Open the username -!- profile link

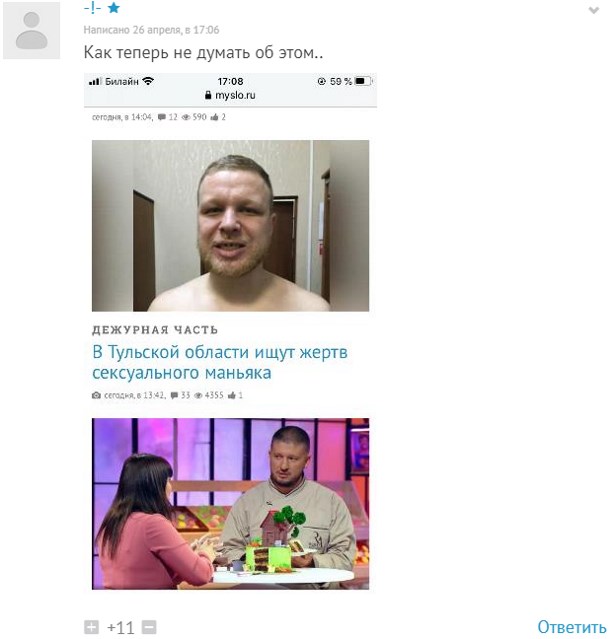(x=92, y=8)
